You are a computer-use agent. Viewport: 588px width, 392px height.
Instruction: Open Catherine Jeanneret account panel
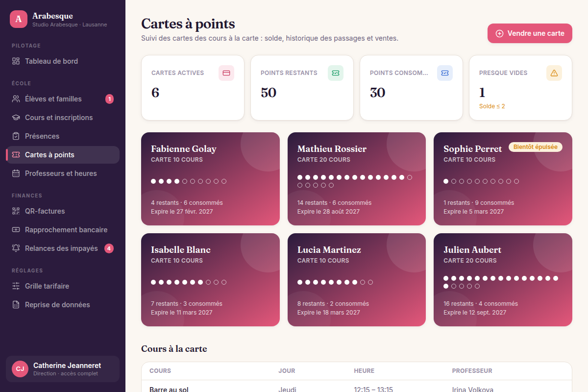[63, 369]
